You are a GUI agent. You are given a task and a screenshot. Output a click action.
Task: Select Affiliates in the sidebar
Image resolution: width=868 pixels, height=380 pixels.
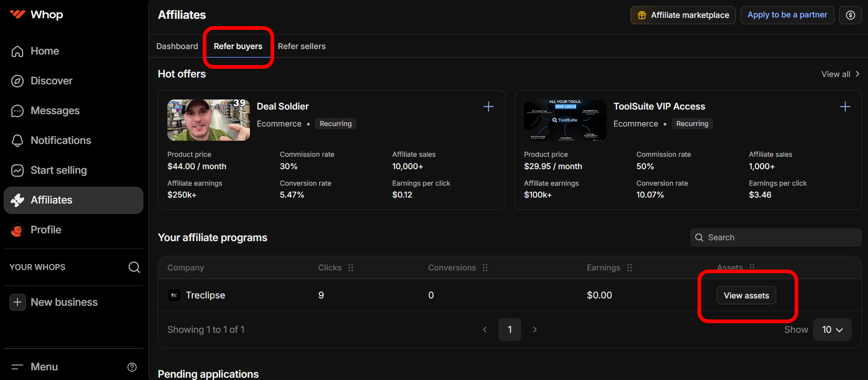(x=73, y=200)
